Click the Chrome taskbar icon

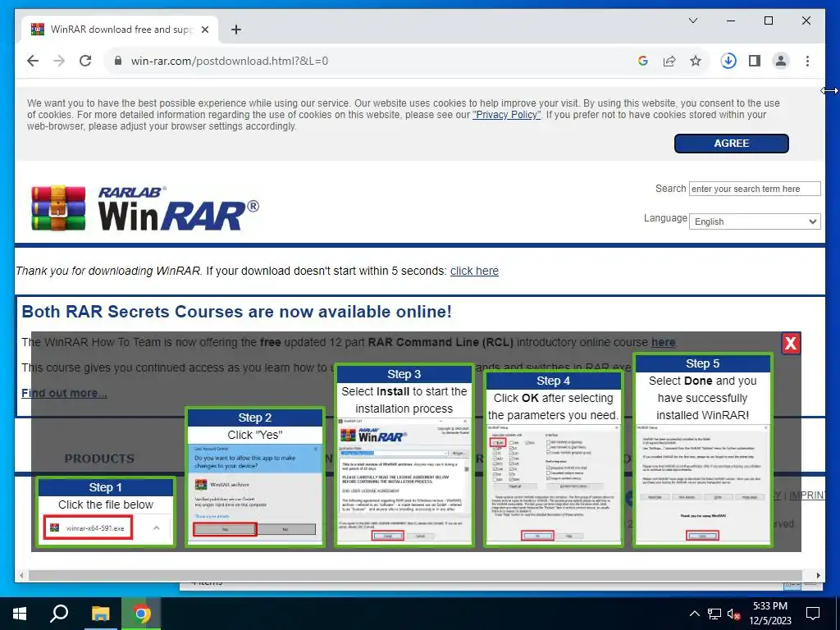[141, 614]
